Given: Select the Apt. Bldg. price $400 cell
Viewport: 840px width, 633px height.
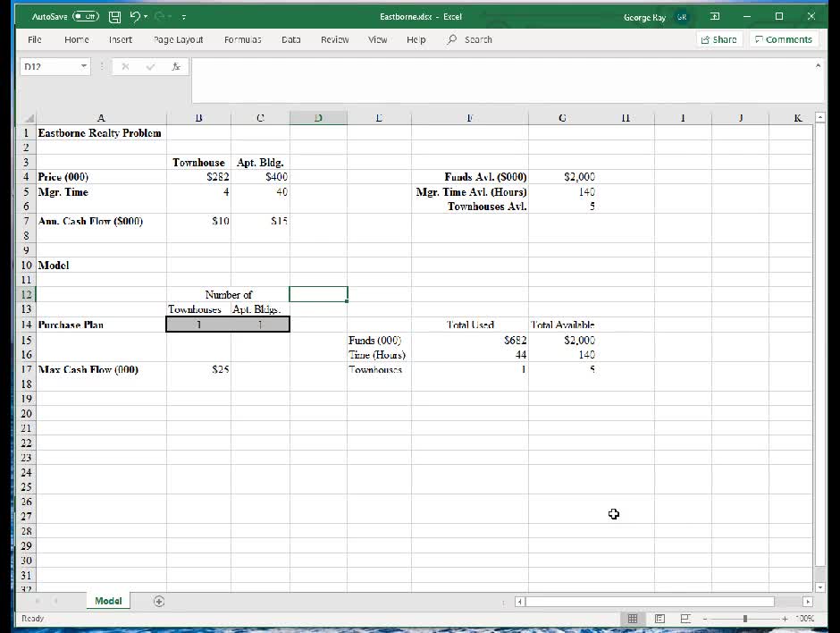Looking at the screenshot, I should pos(260,177).
